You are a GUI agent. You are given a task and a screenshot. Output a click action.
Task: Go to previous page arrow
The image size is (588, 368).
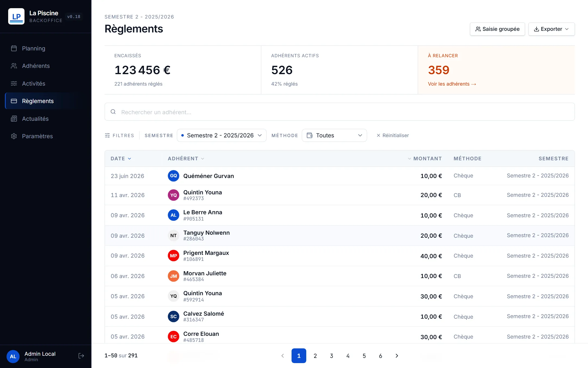click(x=283, y=356)
